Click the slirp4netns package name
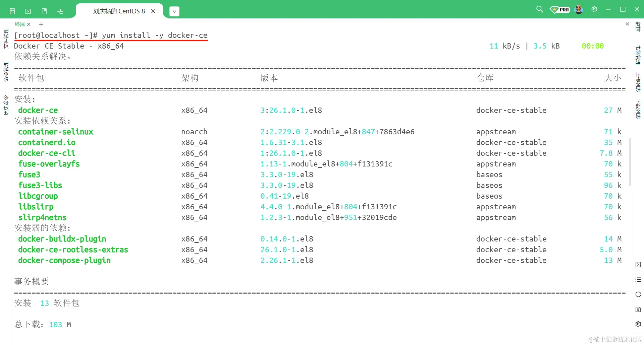Viewport: 644px width, 345px height. coord(42,217)
